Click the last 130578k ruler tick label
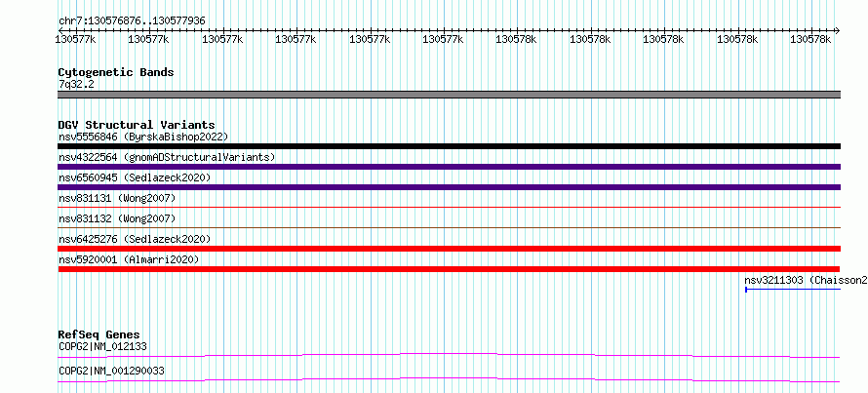Viewport: 868px width, 393px height. (810, 39)
